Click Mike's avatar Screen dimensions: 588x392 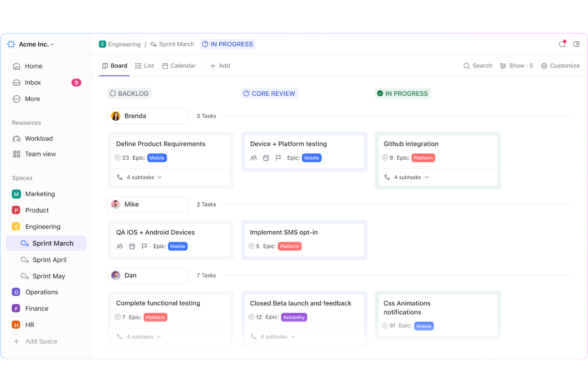click(116, 205)
